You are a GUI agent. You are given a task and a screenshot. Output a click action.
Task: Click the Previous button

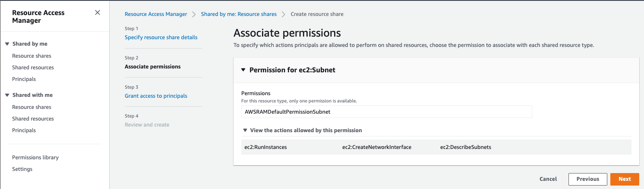[x=587, y=179]
